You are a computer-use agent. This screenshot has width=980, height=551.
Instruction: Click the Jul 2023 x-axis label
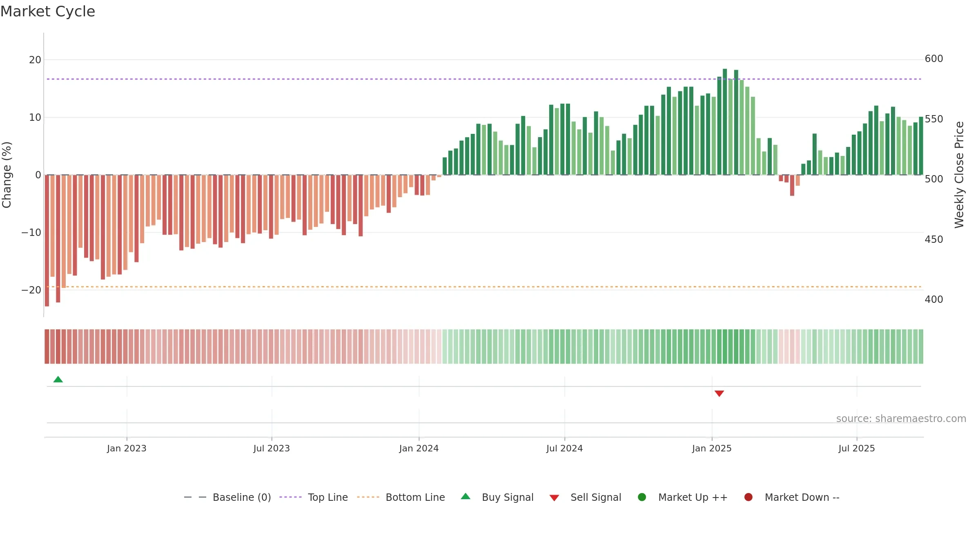[x=272, y=448]
